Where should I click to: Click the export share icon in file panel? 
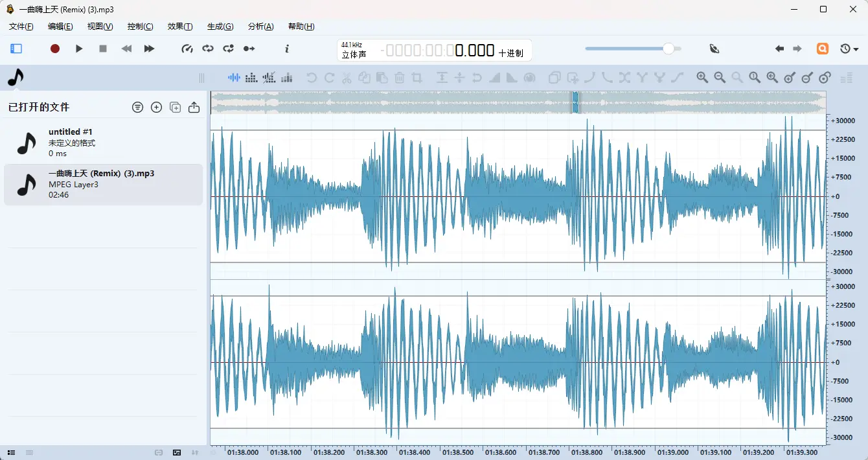(193, 108)
